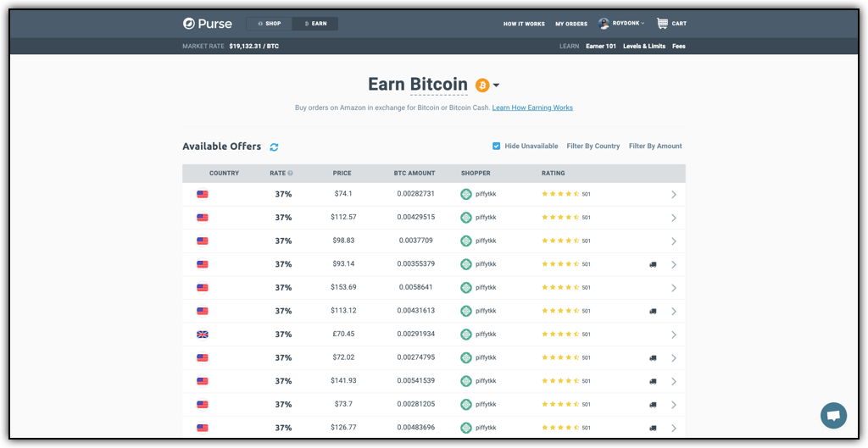Open the $72.02 offer chevron
This screenshot has height=448, width=868.
click(x=674, y=358)
